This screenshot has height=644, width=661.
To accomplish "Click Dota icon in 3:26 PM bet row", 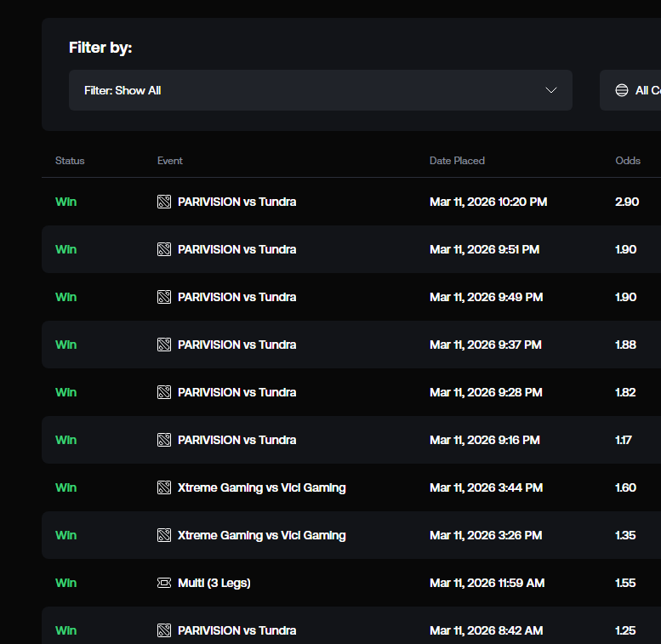I will point(164,535).
